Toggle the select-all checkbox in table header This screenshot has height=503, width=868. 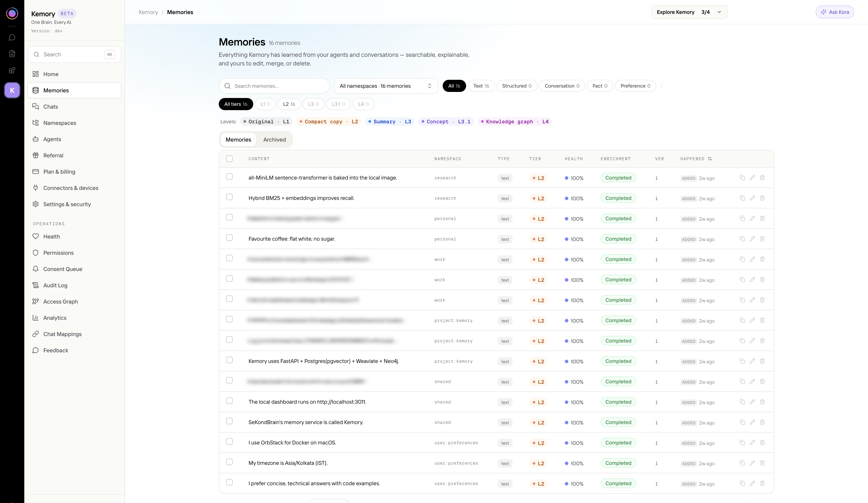229,159
